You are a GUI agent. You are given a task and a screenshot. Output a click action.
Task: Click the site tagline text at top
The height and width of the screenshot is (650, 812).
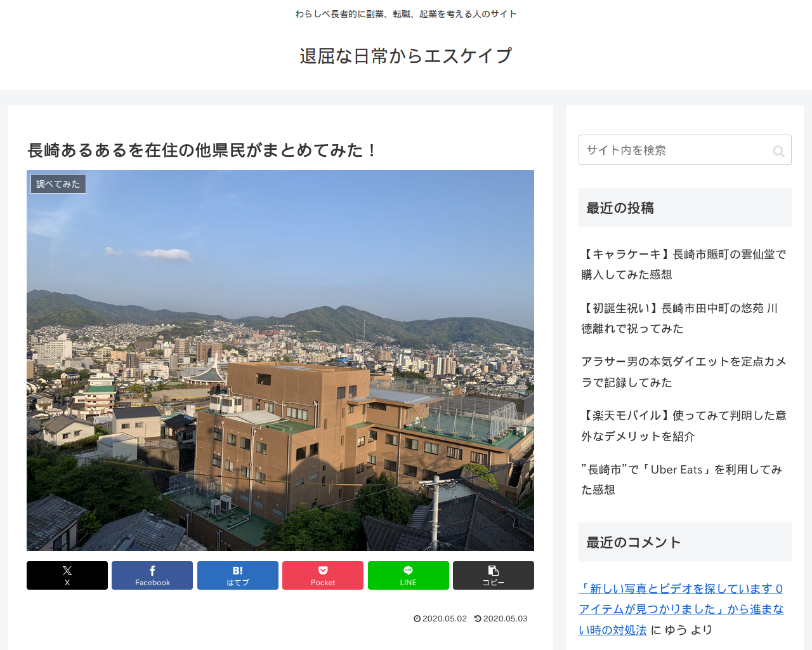406,14
